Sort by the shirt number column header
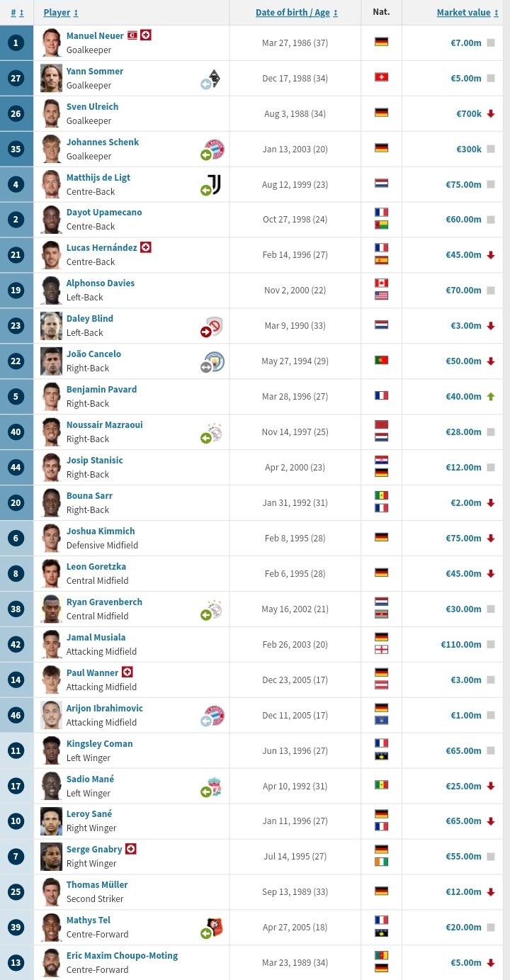The height and width of the screenshot is (980, 510). click(x=18, y=13)
